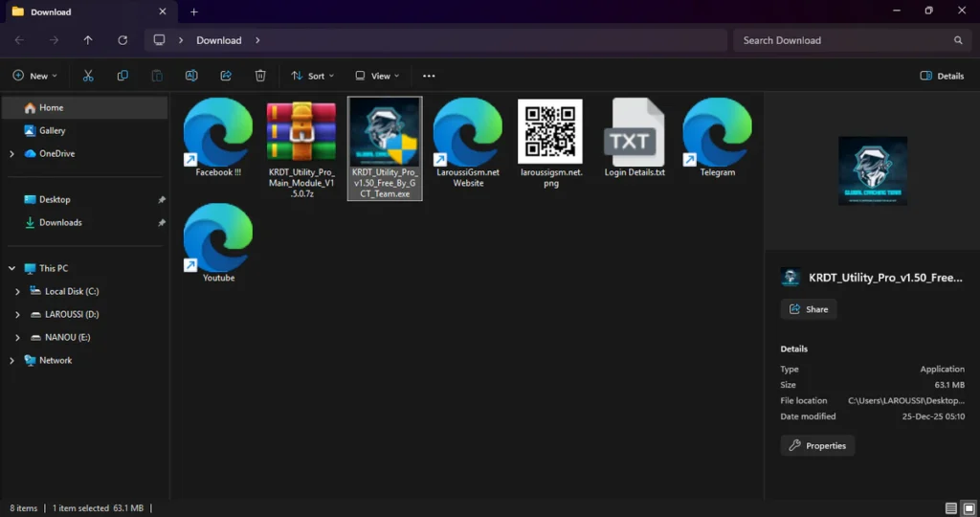
Task: Open a new tab with plus button
Action: tap(193, 11)
